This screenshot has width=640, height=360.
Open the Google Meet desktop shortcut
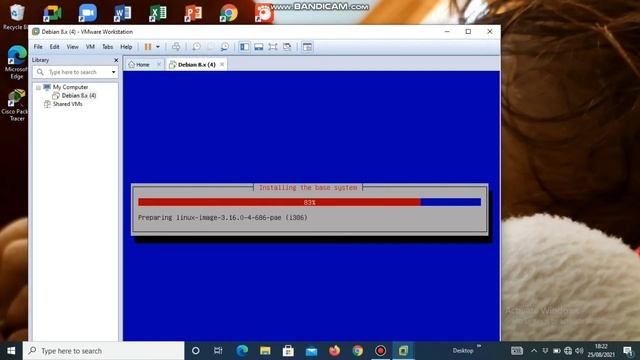tap(52, 13)
